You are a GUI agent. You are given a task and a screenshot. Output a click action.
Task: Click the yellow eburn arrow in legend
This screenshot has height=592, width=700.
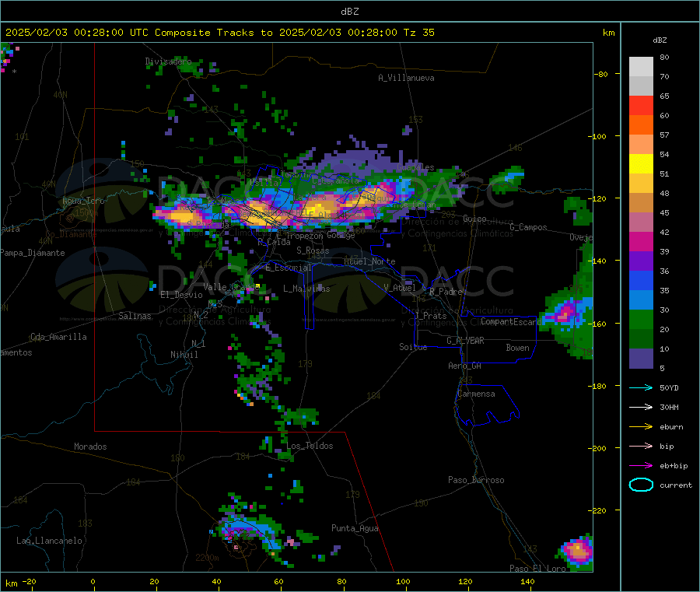641,427
